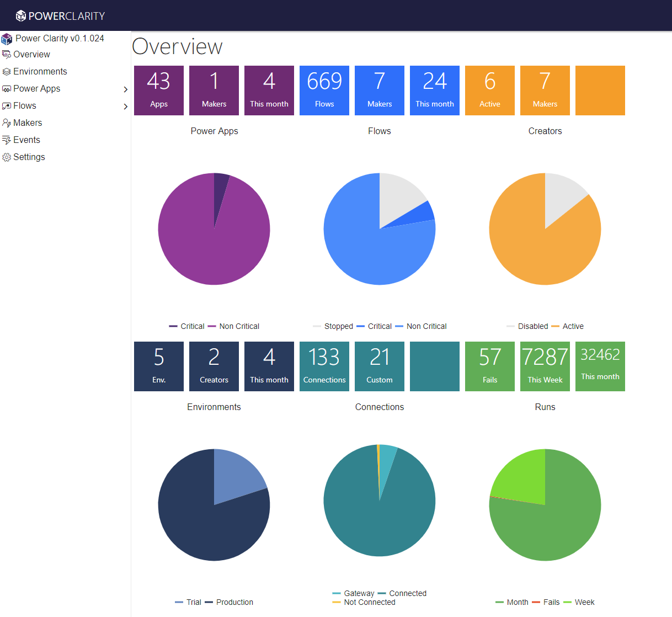
Task: Click the Production legend color swatch
Action: tap(209, 602)
